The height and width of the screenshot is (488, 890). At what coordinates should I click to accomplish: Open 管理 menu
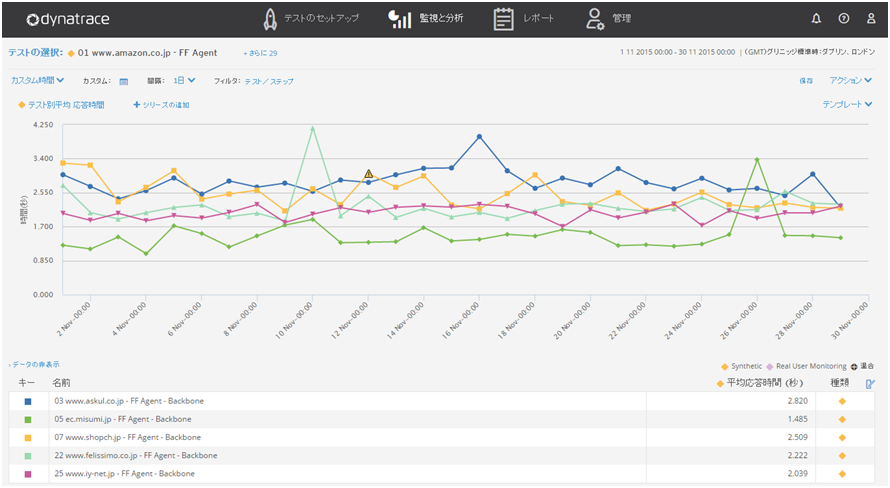pyautogui.click(x=622, y=18)
